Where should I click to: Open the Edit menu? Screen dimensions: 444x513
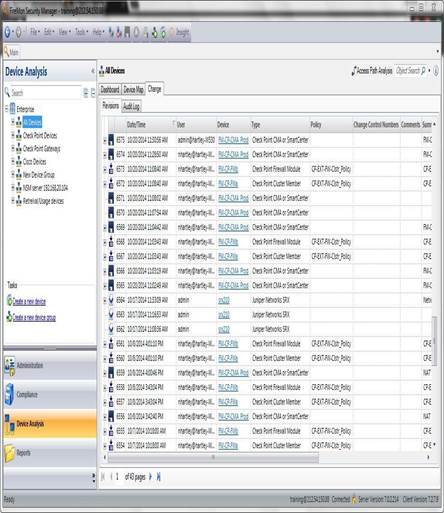[x=49, y=32]
